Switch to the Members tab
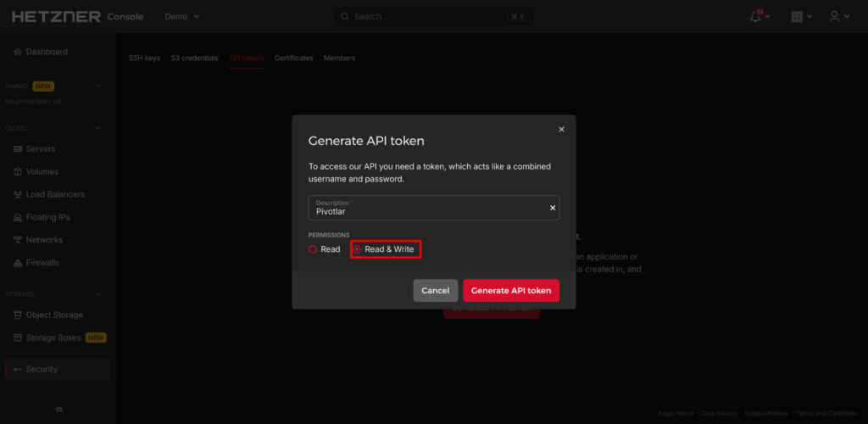868x424 pixels. (339, 59)
